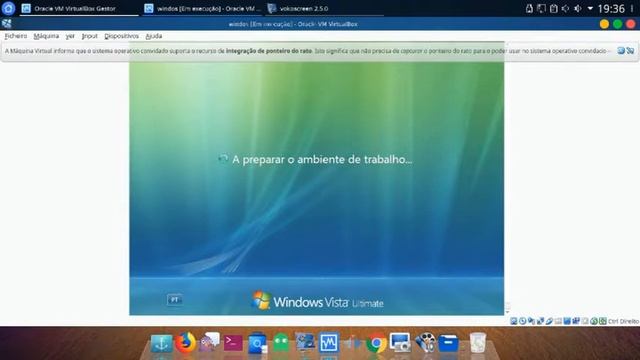The width and height of the screenshot is (640, 360).
Task: Open the anchor dock app icon
Action: (162, 343)
